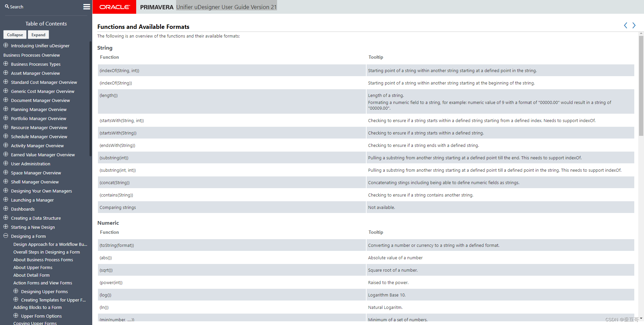This screenshot has width=644, height=325.
Task: Open Adding Blocks to a Form topic
Action: tap(38, 308)
